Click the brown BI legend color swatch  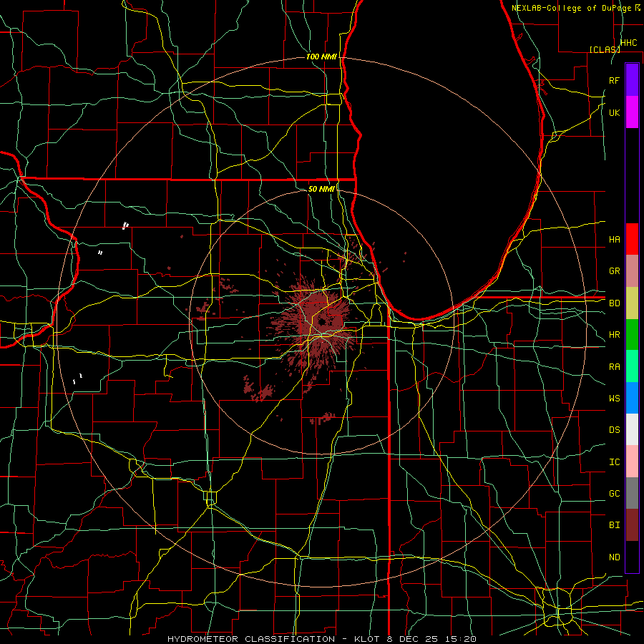coord(632,525)
